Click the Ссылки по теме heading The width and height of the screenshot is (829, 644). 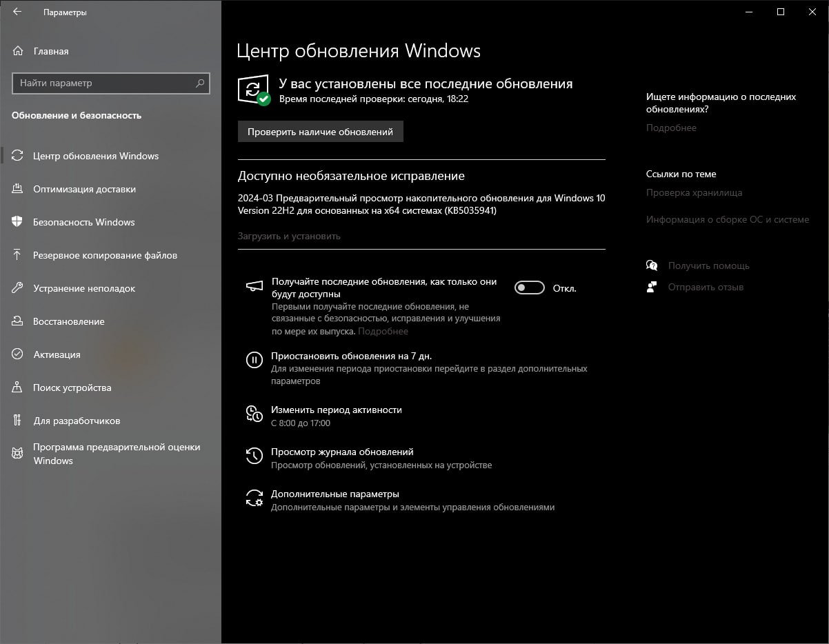(x=681, y=174)
